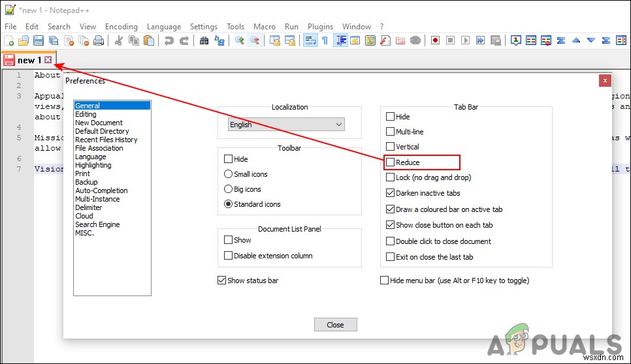
Task: Click the Redo arrow icon
Action: (x=184, y=40)
